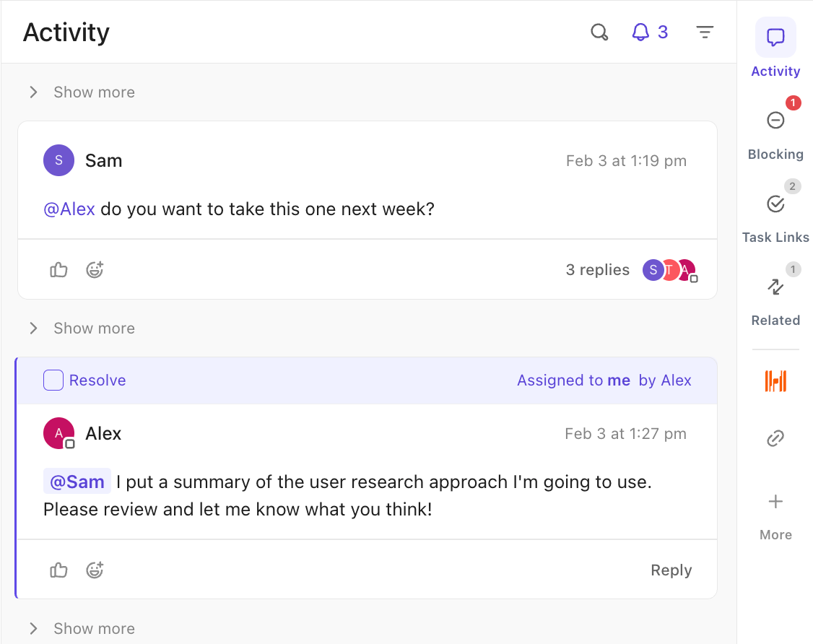Open the search icon in Activity header

point(599,32)
